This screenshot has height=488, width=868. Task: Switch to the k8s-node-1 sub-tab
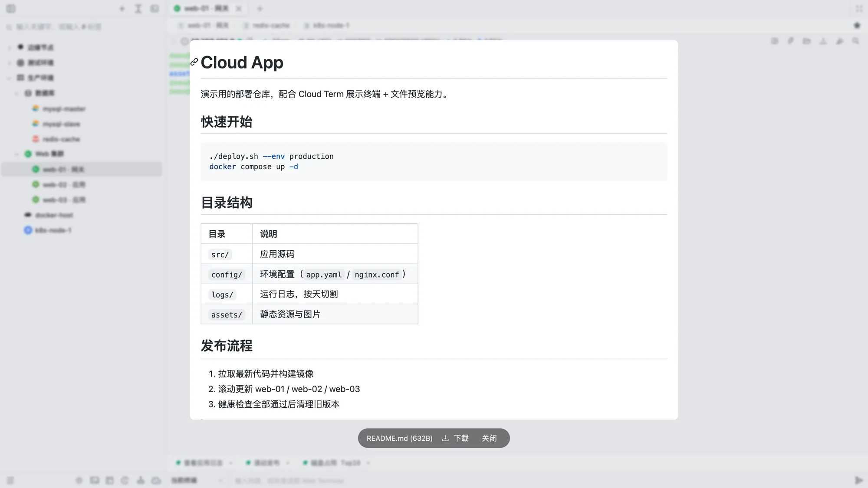(x=326, y=26)
